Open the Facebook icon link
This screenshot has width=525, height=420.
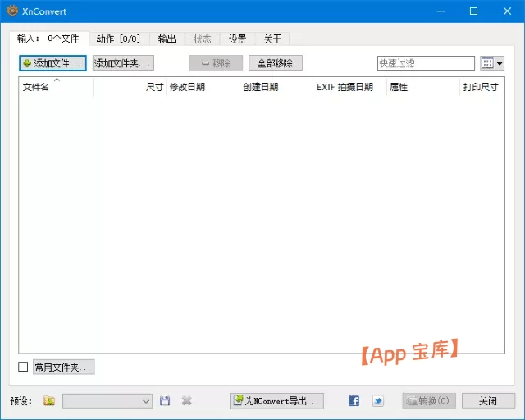coord(354,401)
